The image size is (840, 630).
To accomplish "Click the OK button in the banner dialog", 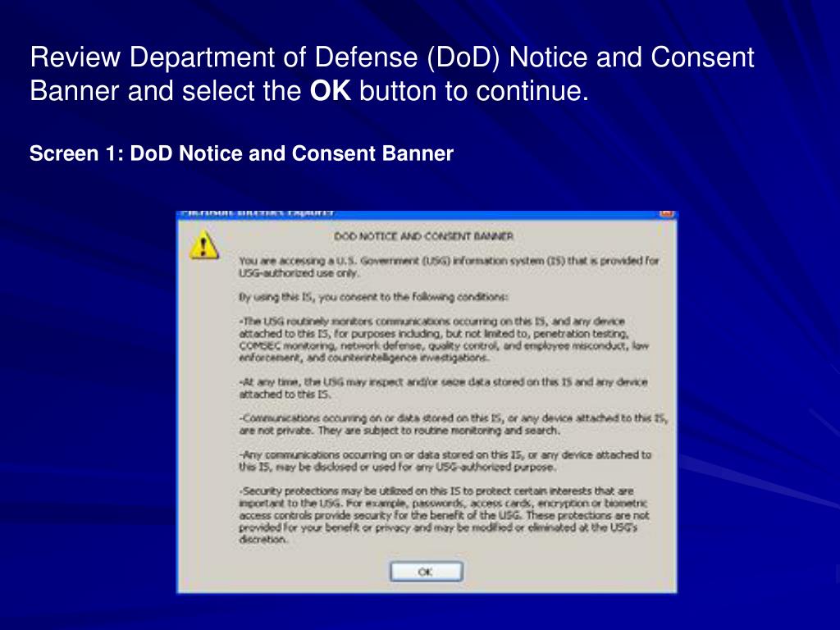I will [426, 572].
